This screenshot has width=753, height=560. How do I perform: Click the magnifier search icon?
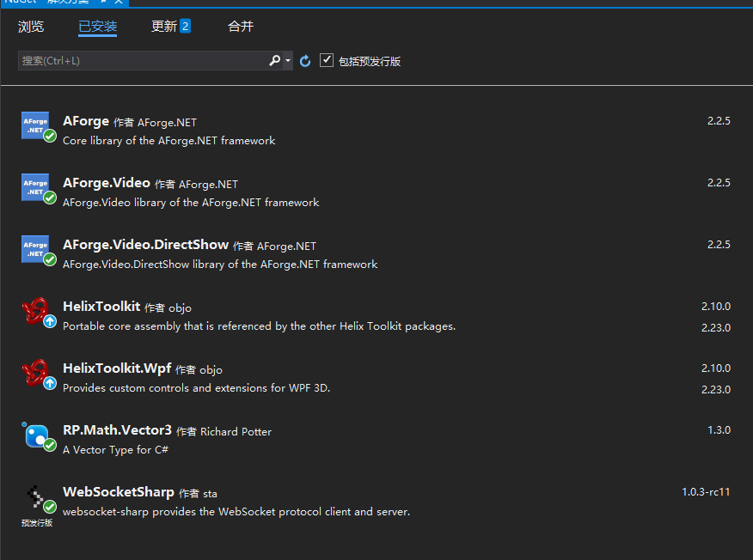[275, 60]
